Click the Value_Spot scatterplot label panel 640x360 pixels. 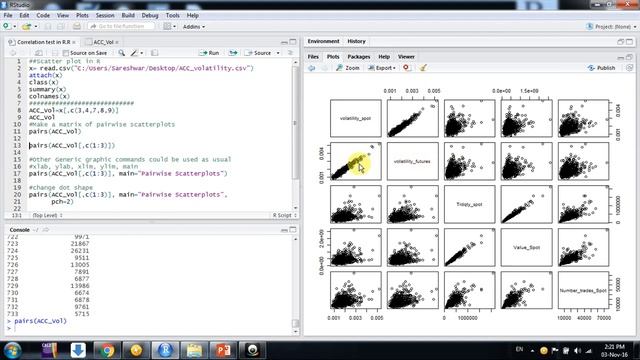pos(527,247)
